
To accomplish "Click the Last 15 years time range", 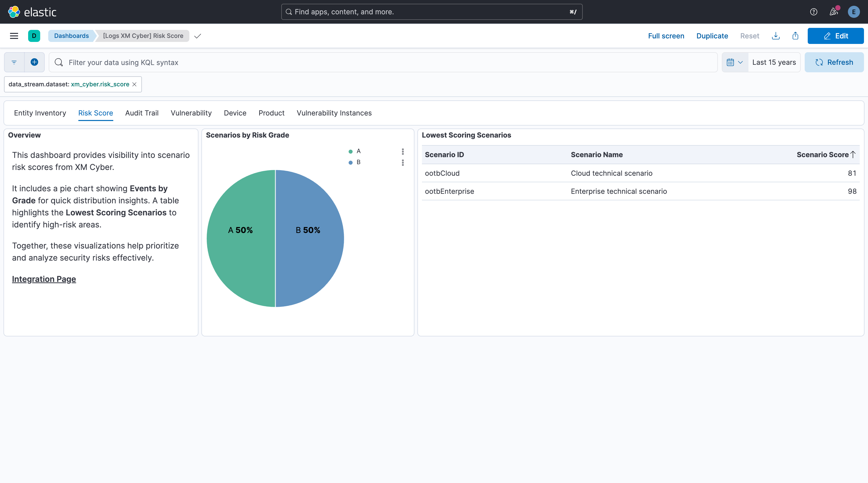I will (x=774, y=62).
